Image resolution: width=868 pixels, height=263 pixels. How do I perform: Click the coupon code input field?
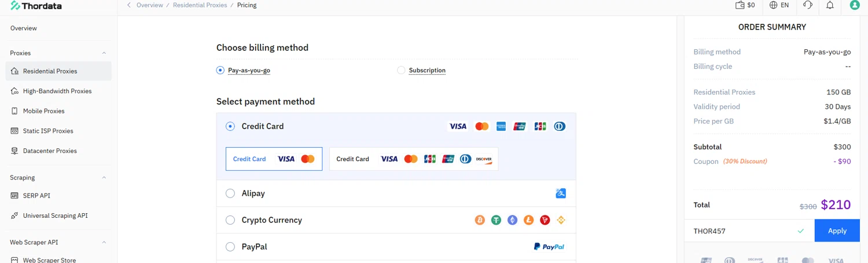741,231
